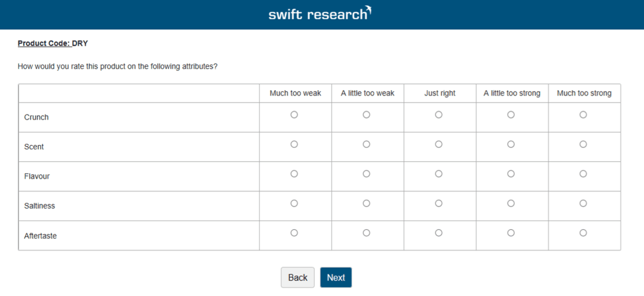Select Much too weak for Crunch
644x296 pixels.
tap(294, 115)
